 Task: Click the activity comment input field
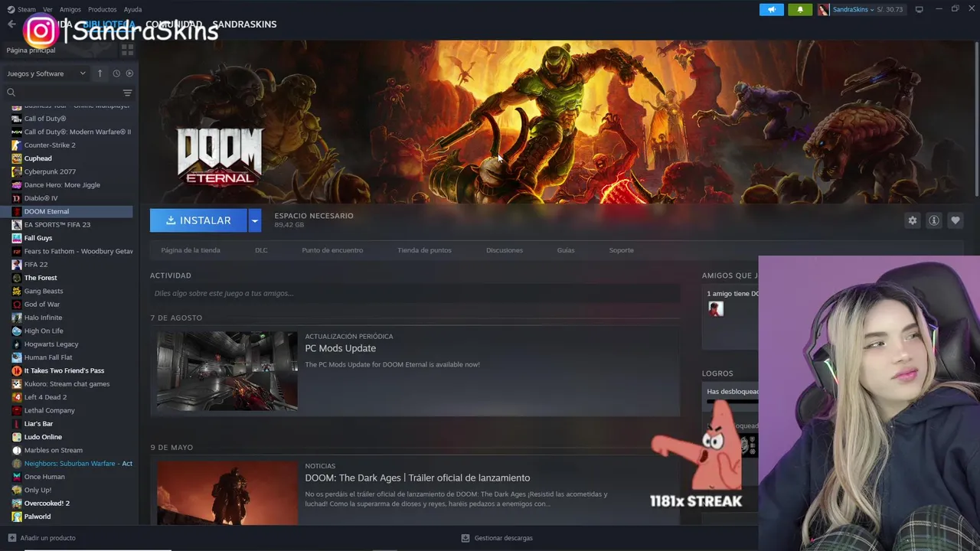[415, 293]
